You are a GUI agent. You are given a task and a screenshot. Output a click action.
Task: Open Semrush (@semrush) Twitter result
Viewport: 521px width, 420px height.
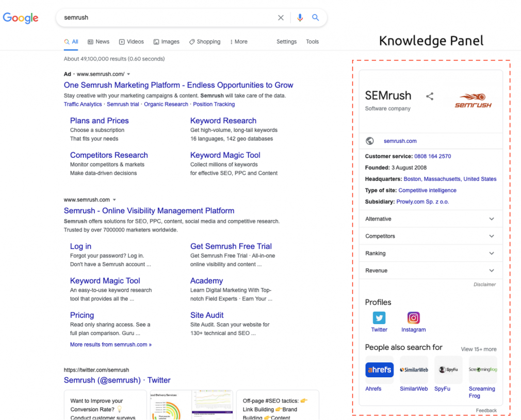[117, 380]
